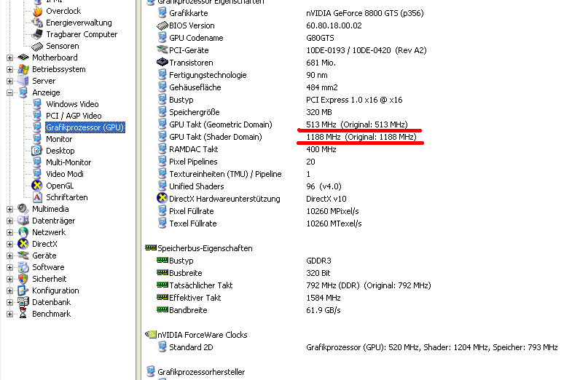Click the GPU Takt (Shader Domain) row
This screenshot has height=380, width=588.
click(x=287, y=137)
